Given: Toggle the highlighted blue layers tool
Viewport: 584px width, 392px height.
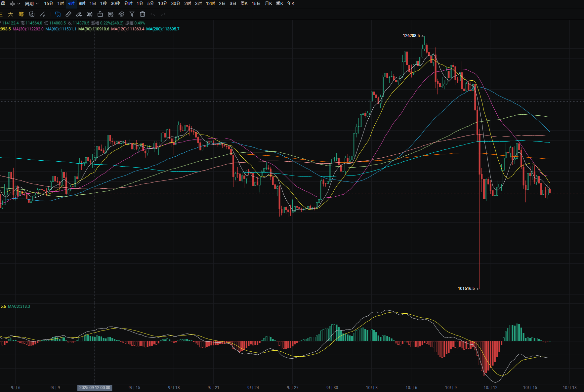Looking at the screenshot, I should pyautogui.click(x=58, y=14).
